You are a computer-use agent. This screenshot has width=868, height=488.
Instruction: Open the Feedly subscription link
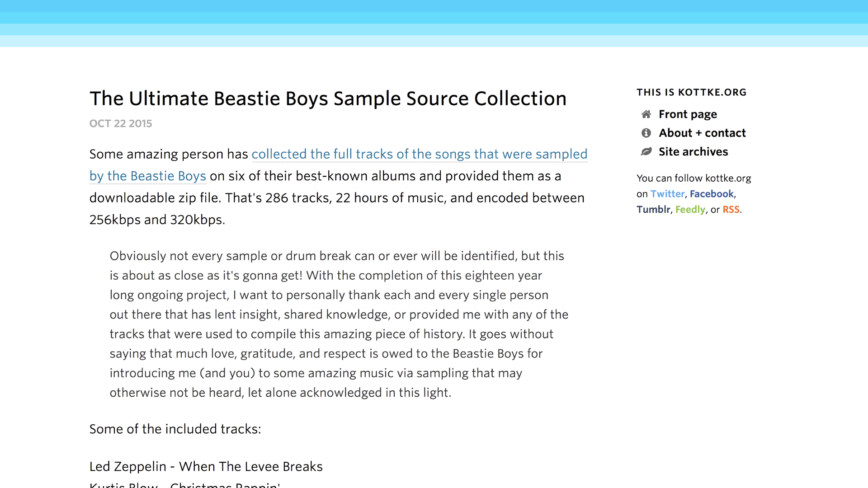[690, 210]
